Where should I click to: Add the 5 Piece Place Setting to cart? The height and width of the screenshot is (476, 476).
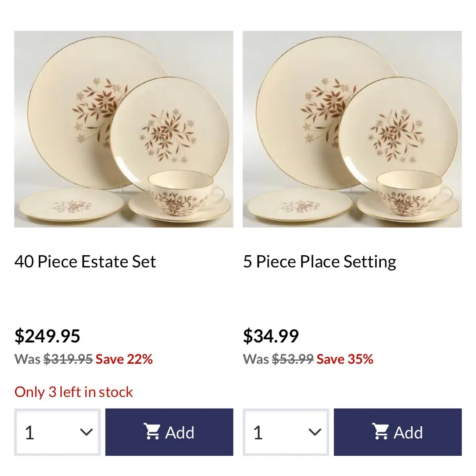[398, 432]
